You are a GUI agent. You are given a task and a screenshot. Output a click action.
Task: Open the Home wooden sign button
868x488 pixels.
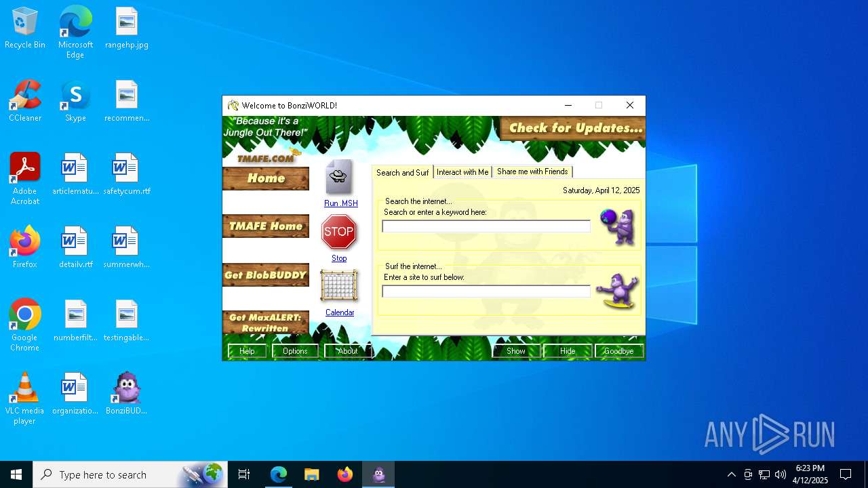266,178
